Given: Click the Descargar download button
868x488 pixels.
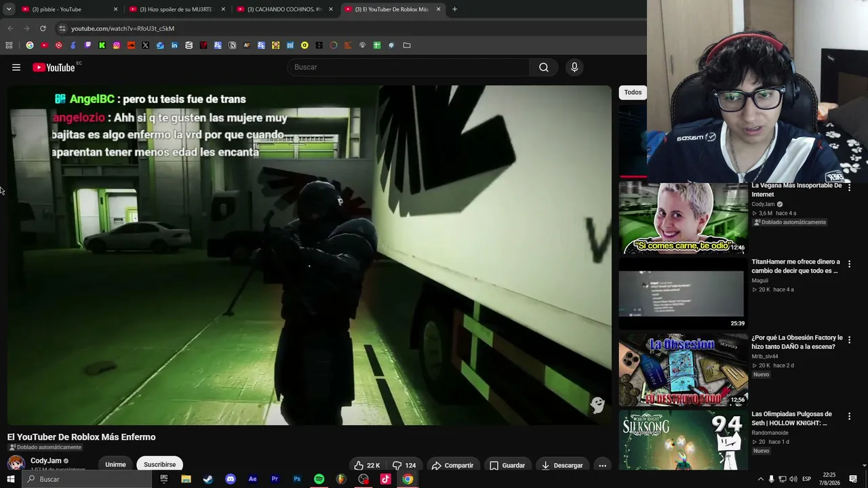Looking at the screenshot, I should [562, 465].
